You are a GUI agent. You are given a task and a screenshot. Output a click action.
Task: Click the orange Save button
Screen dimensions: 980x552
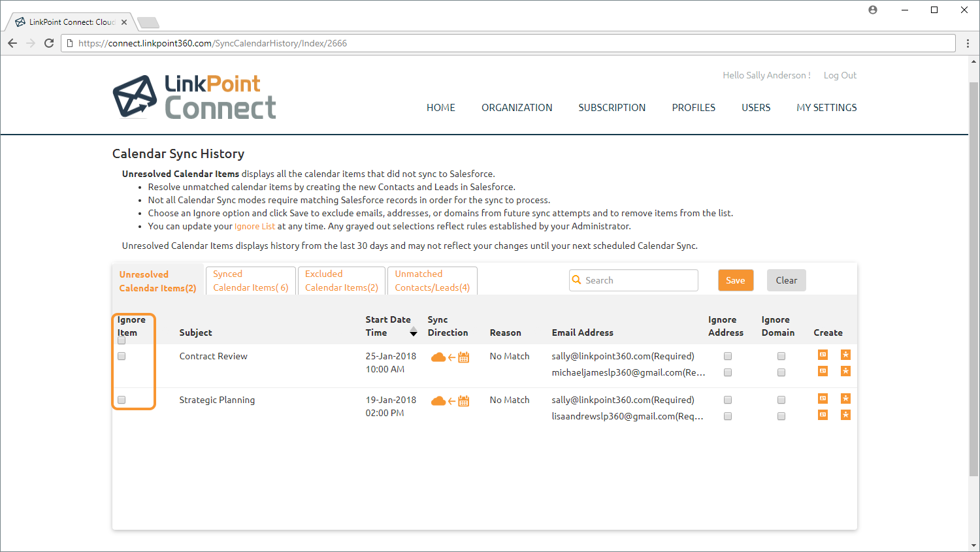coord(736,280)
